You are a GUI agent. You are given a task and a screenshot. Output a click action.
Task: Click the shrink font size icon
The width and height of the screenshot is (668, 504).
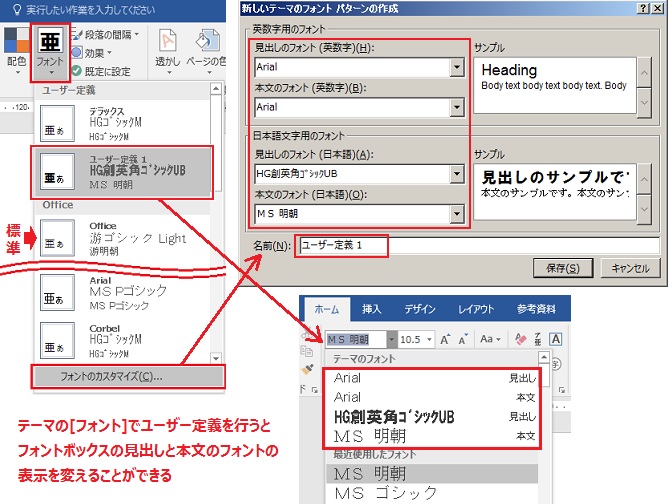tap(463, 340)
